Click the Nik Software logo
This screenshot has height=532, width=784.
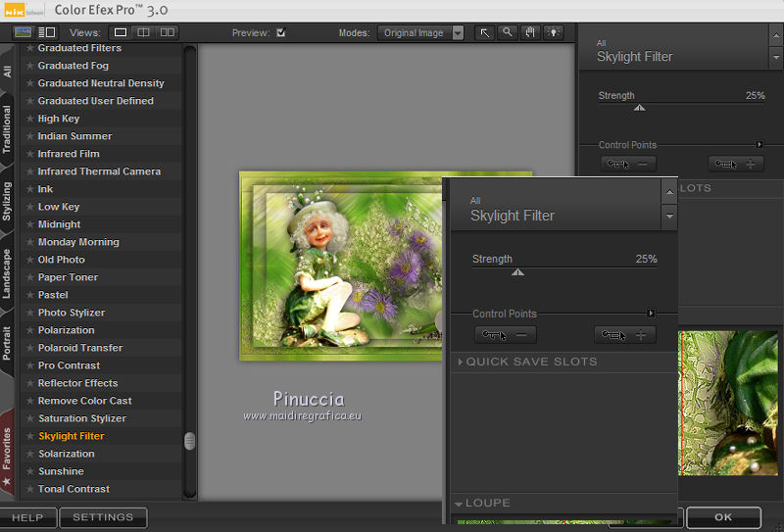pyautogui.click(x=24, y=10)
